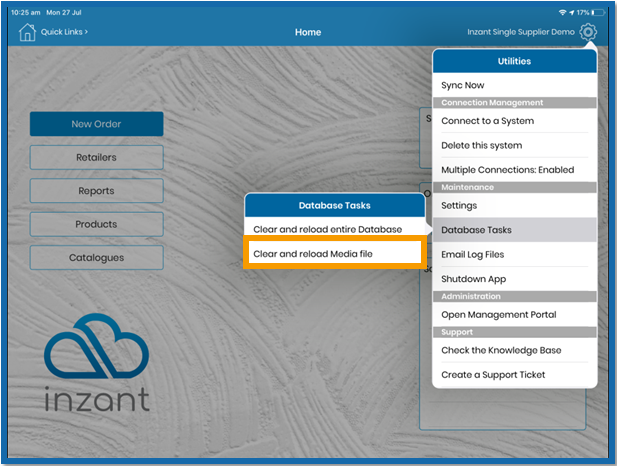Select Delete this system

515,145
